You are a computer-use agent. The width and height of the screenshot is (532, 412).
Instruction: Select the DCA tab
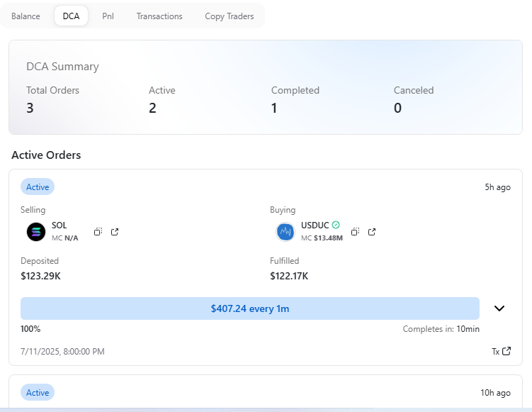tap(72, 16)
